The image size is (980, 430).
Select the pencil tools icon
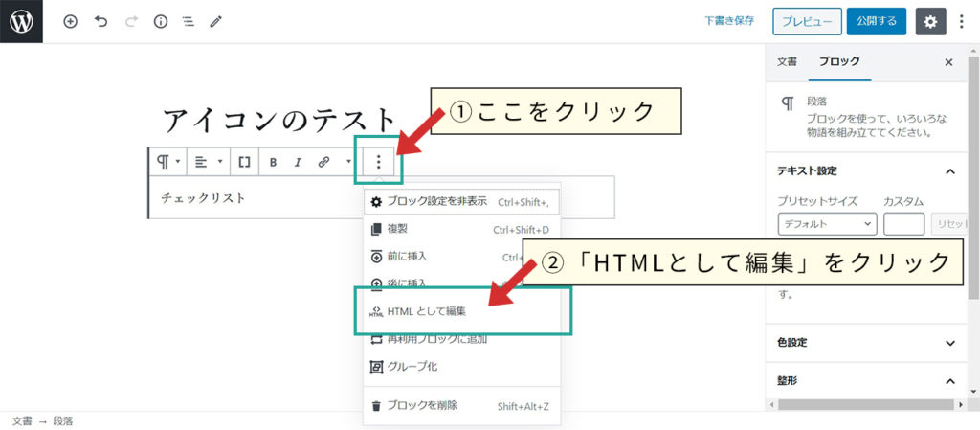tap(215, 22)
